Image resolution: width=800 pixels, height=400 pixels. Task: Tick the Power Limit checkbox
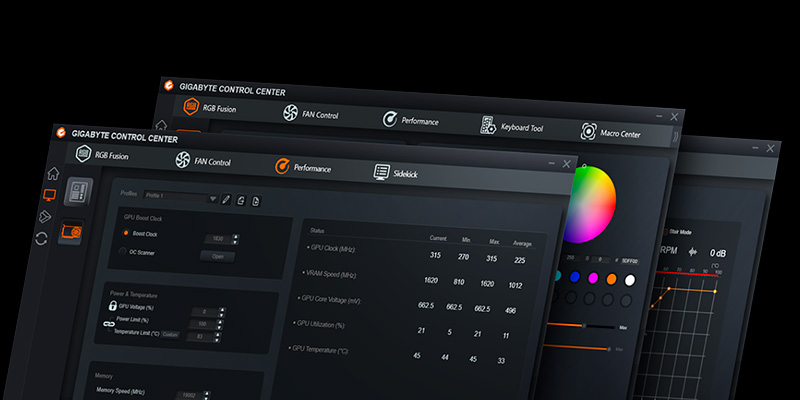pos(112,318)
